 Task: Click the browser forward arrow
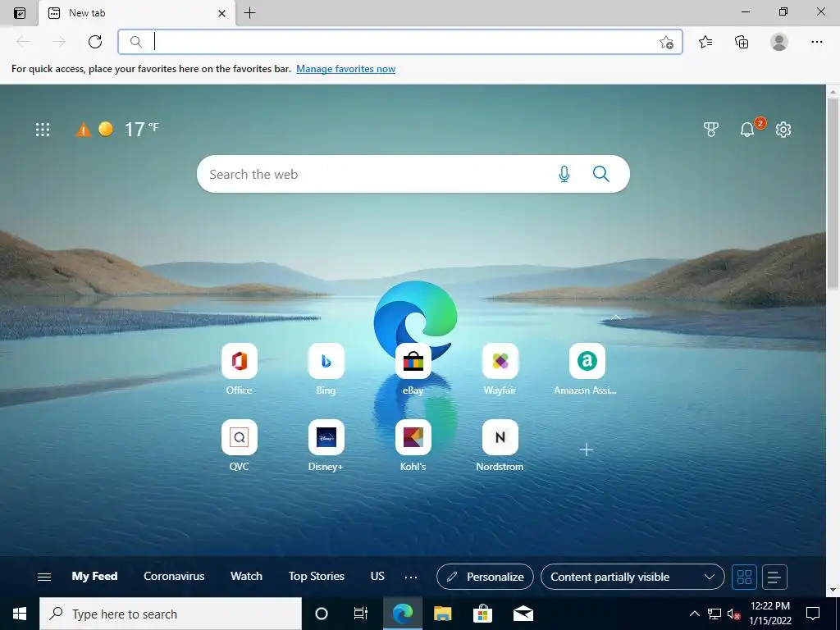click(x=59, y=42)
